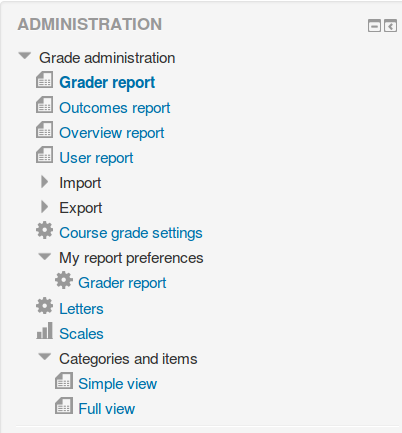This screenshot has height=433, width=402.
Task: Click the Full view grid icon
Action: coord(64,406)
